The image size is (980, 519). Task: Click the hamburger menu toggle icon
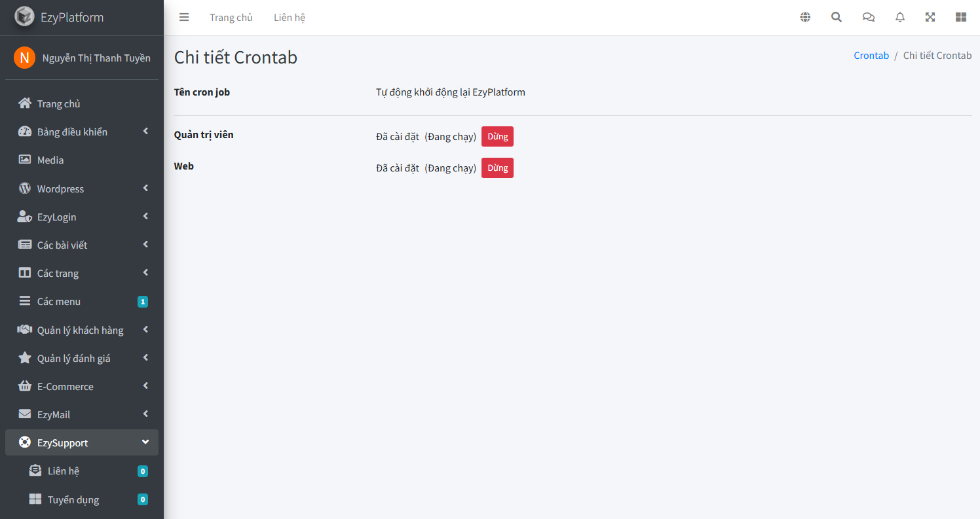(184, 18)
